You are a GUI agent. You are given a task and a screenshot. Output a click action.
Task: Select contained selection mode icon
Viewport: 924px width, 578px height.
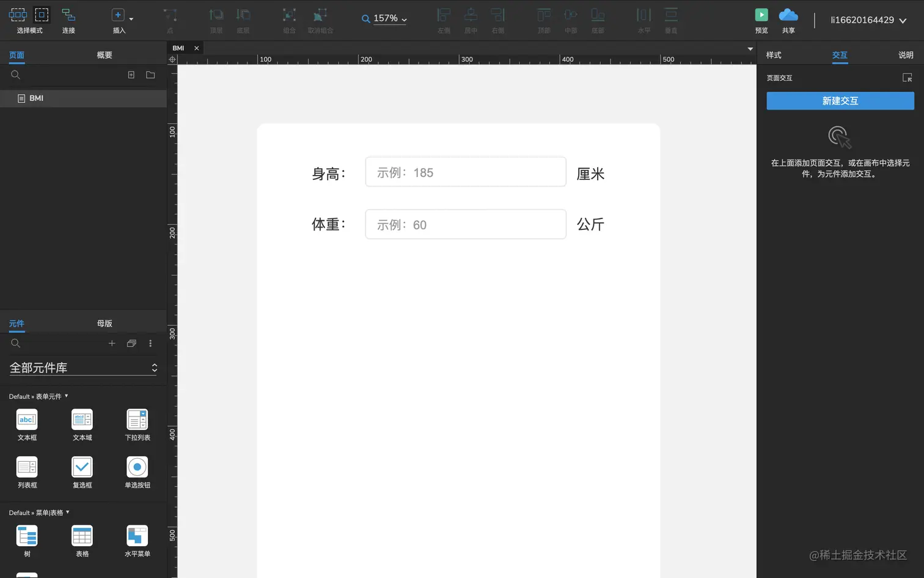coord(42,15)
